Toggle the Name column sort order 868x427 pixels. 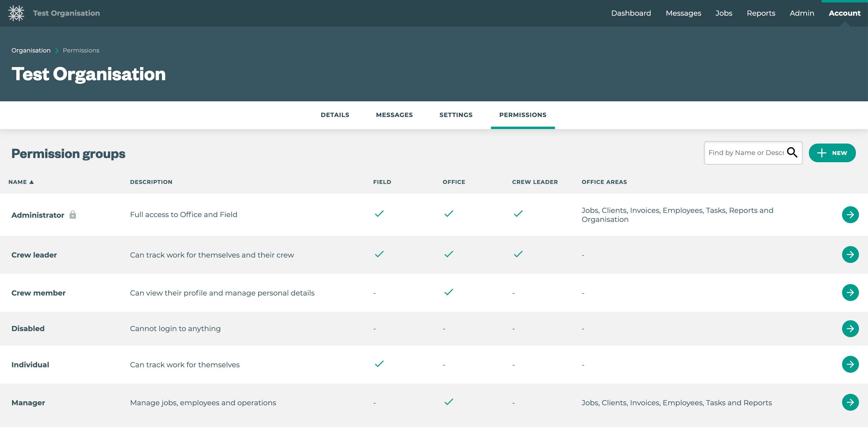[x=21, y=182]
